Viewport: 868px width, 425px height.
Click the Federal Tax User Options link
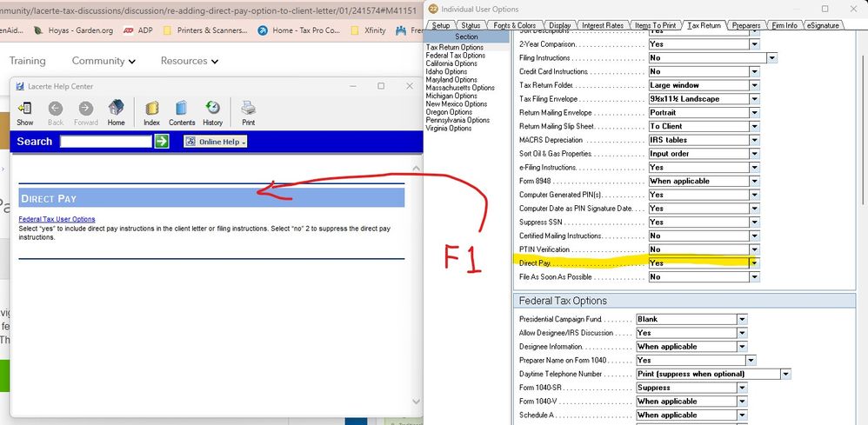click(x=57, y=219)
